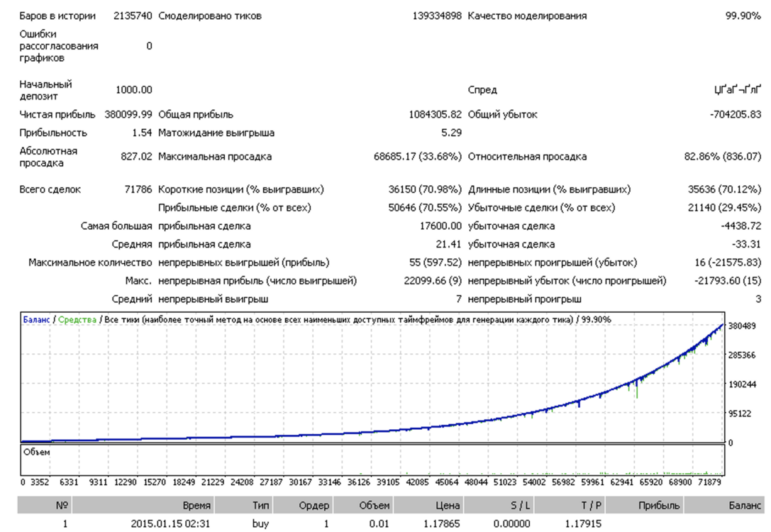Click the Смоделировано тиков value 139334898
The width and height of the screenshot is (771, 532).
tap(437, 16)
